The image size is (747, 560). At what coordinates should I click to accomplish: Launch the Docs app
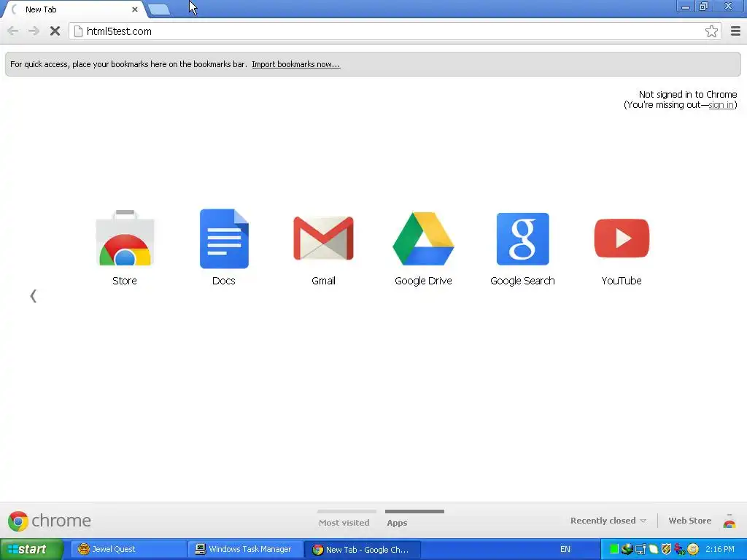[x=224, y=238]
